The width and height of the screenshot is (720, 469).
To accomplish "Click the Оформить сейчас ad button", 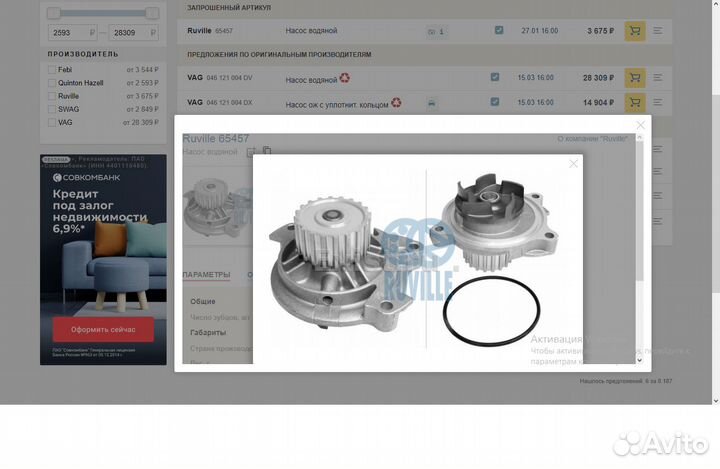I will point(97,329).
